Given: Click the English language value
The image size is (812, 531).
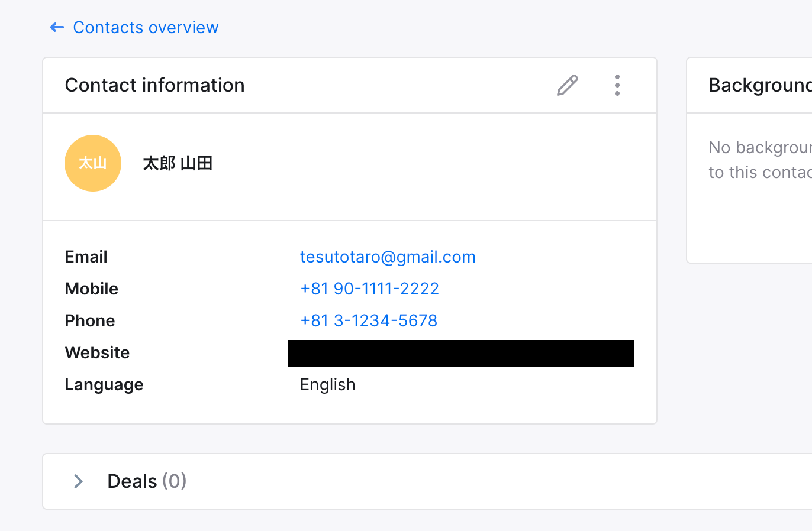Looking at the screenshot, I should point(327,384).
